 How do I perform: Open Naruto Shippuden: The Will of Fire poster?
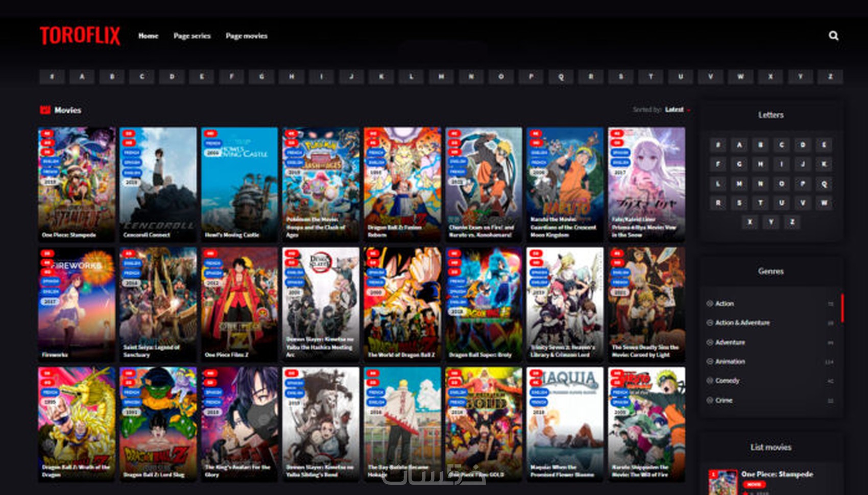[646, 425]
